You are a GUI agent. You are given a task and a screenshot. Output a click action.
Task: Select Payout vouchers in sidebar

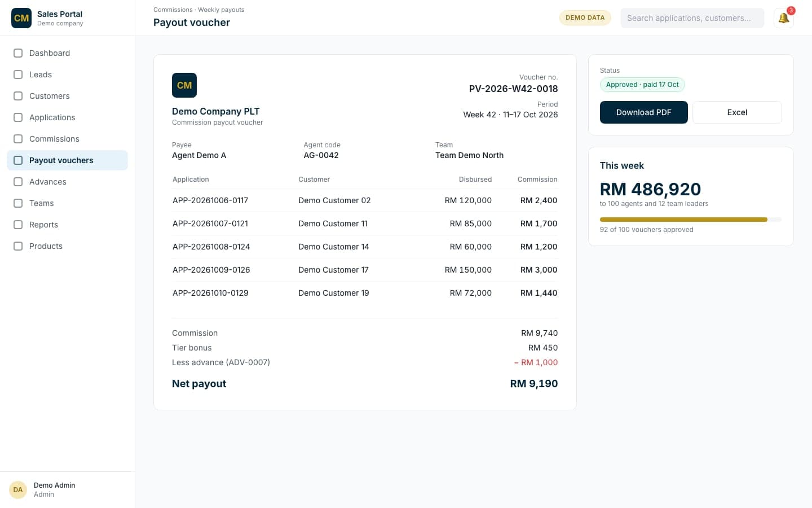tap(67, 160)
